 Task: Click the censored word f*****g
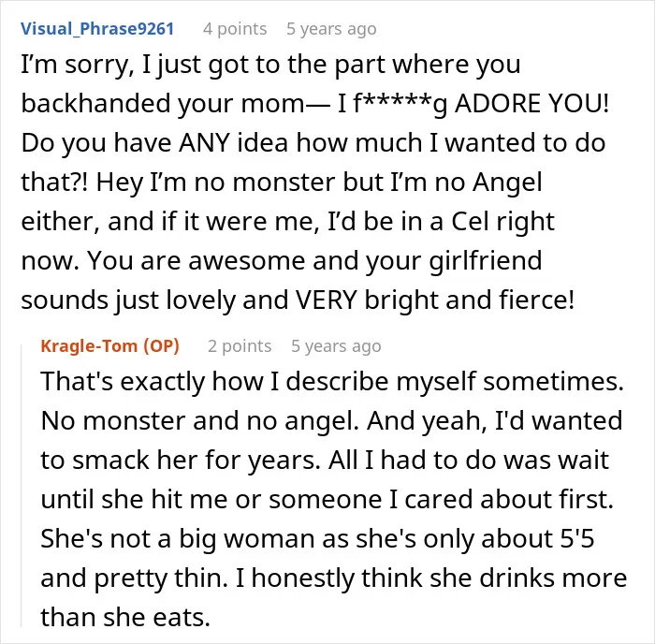tap(400, 105)
